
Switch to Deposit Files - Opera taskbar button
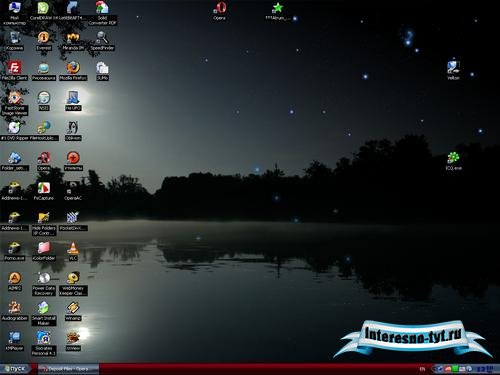pyautogui.click(x=68, y=369)
